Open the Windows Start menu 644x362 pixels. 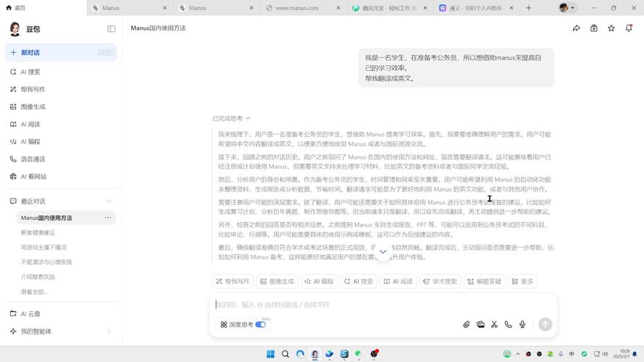coord(270,354)
